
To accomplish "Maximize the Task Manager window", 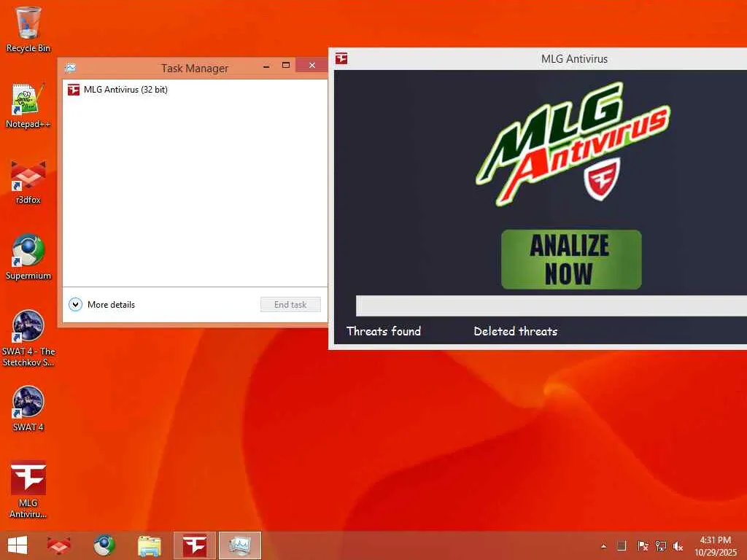I will click(x=286, y=66).
